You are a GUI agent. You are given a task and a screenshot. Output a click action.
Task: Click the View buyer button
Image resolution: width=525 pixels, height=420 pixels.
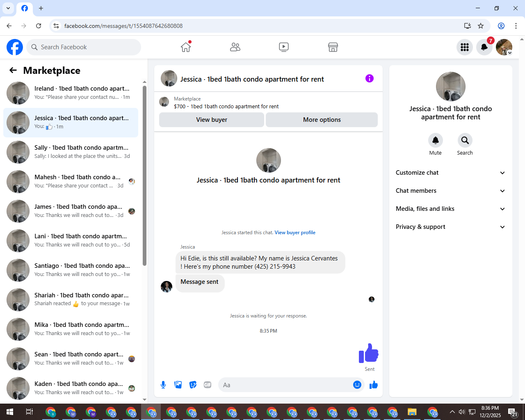point(212,120)
